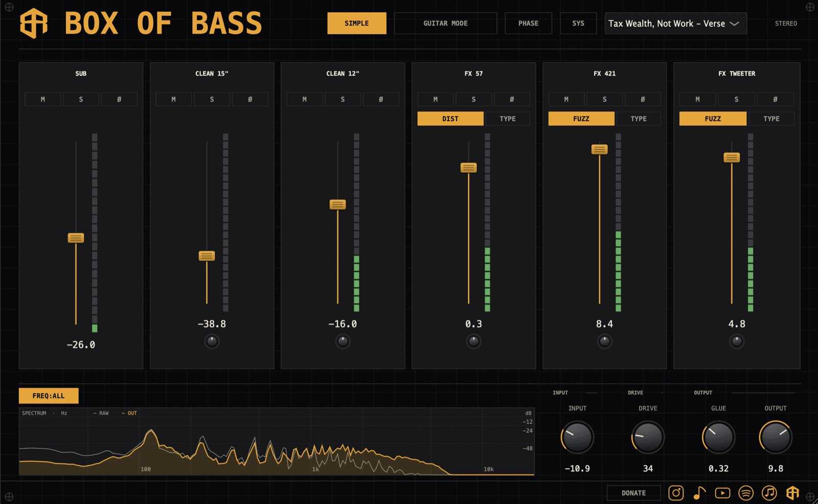818x504 pixels.
Task: Open the YouTube link icon
Action: click(x=722, y=493)
